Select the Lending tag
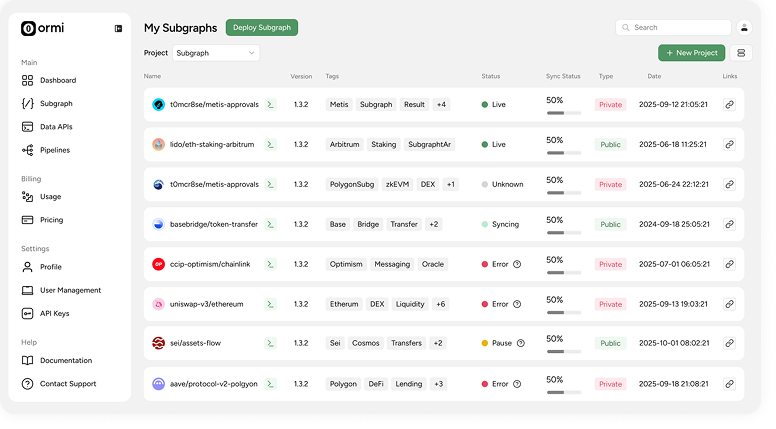 click(408, 383)
